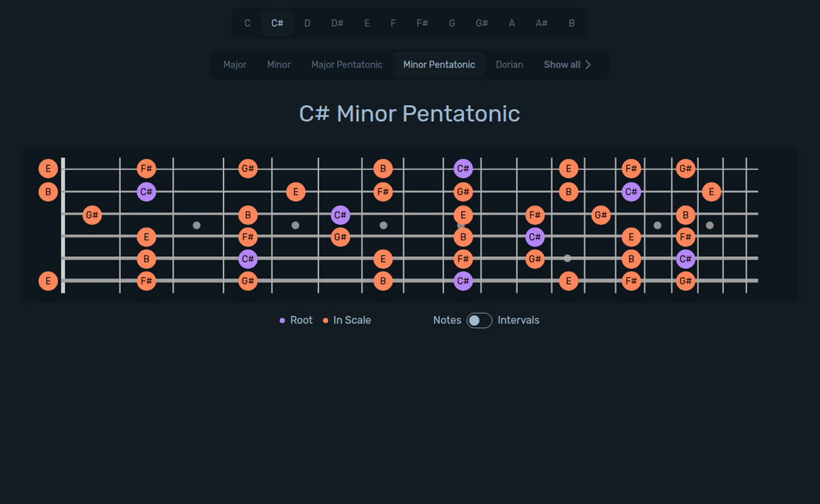Switch to the Dorian scale
Viewport: 820px width, 504px height.
pos(510,65)
